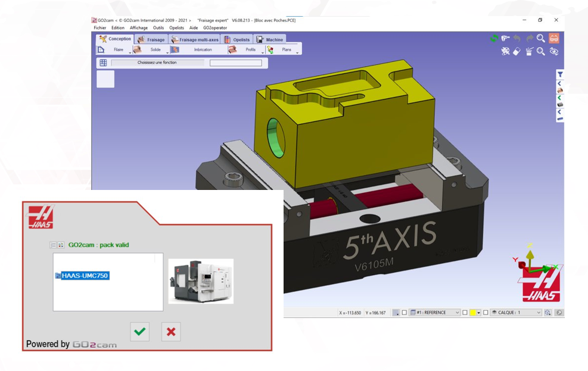588x371 pixels.
Task: Click the paint palette colors icon
Action: coord(506,51)
